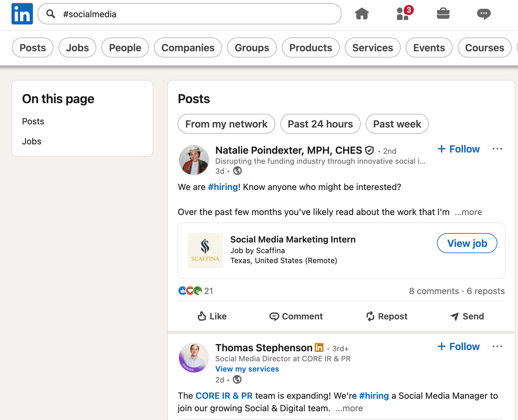Repost the Social Media Marketing Intern post
518x420 pixels.
(387, 316)
